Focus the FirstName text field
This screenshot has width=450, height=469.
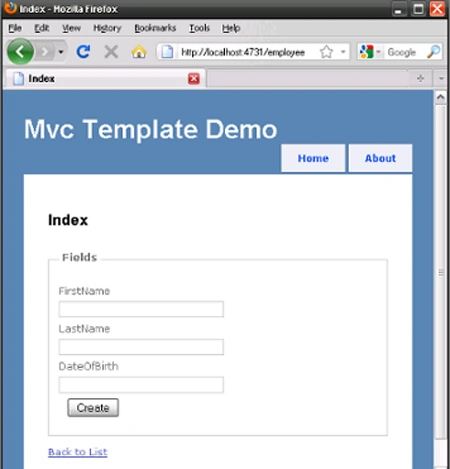pyautogui.click(x=141, y=309)
